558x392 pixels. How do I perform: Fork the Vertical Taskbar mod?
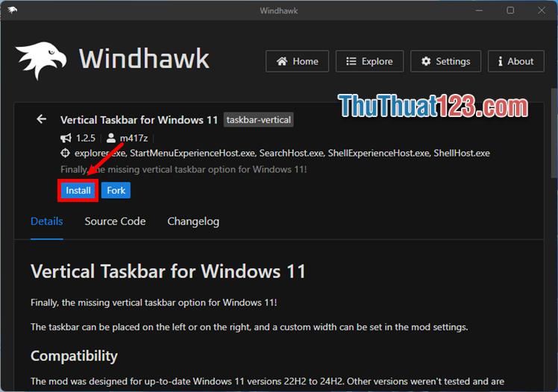click(x=116, y=191)
